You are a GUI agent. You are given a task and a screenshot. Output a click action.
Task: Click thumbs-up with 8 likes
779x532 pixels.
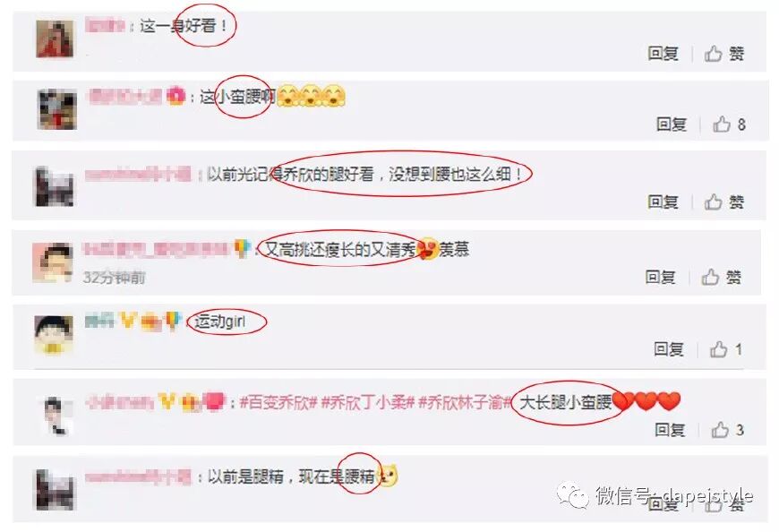pos(730,124)
